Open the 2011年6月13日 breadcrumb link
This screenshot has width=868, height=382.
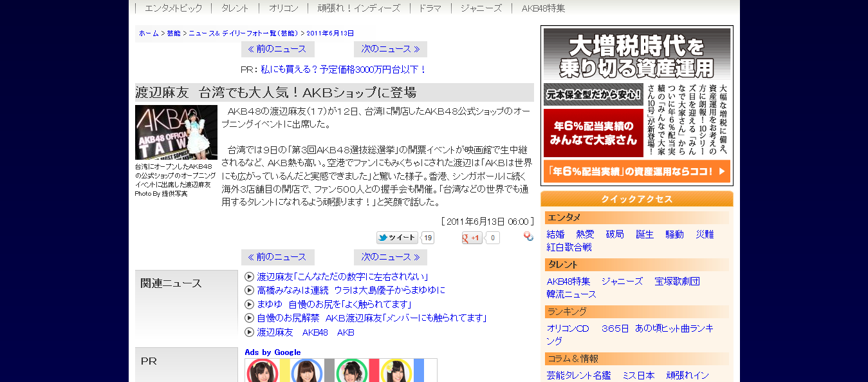coord(330,33)
